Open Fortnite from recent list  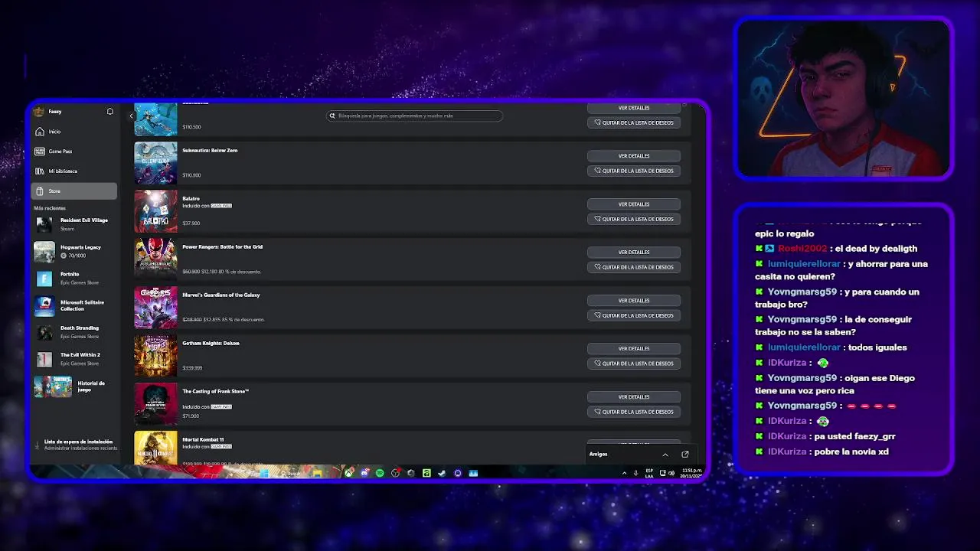click(x=73, y=278)
